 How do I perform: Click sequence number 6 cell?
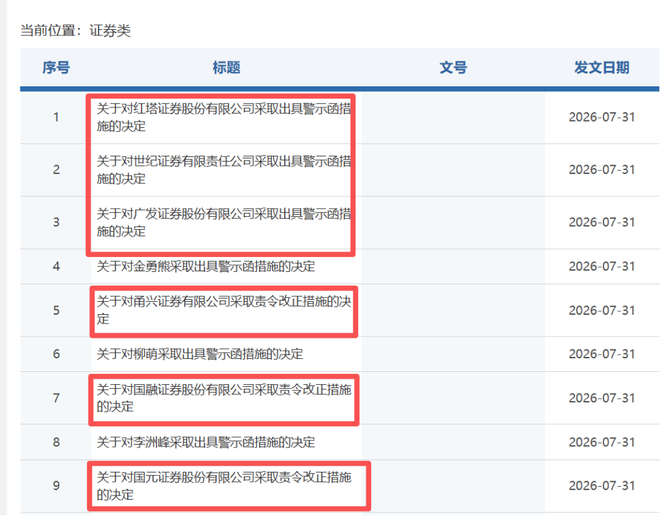[x=56, y=354]
